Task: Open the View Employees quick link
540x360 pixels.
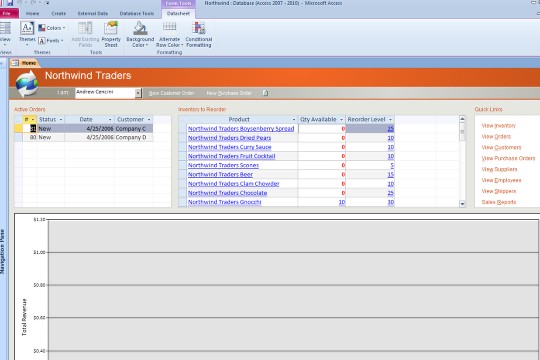Action: (501, 180)
